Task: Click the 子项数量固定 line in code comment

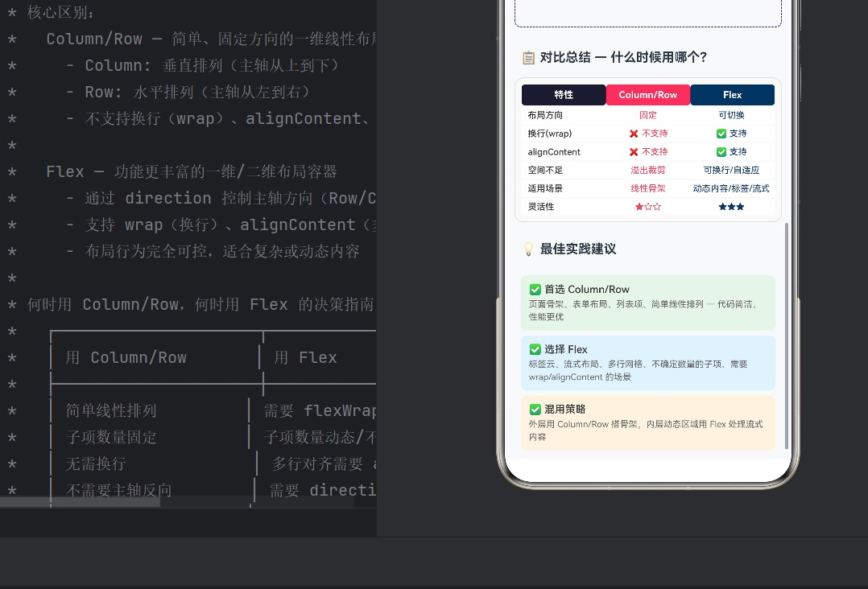Action: click(x=111, y=437)
